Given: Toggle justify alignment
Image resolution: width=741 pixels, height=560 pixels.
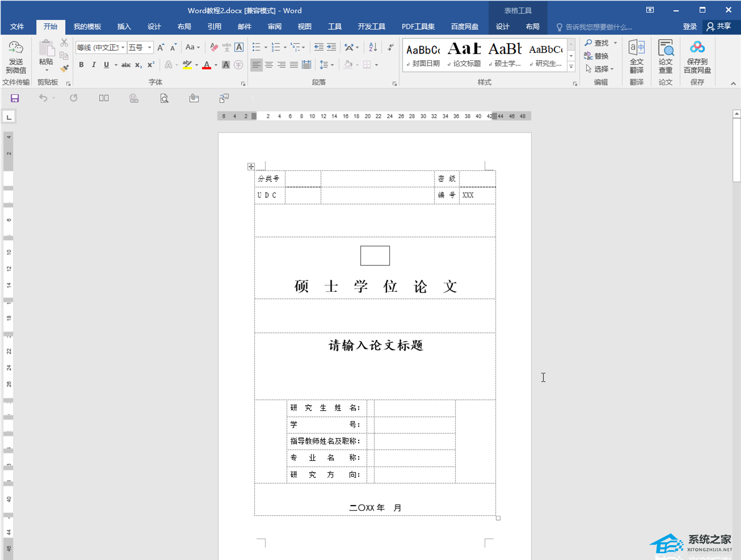Looking at the screenshot, I should (294, 65).
